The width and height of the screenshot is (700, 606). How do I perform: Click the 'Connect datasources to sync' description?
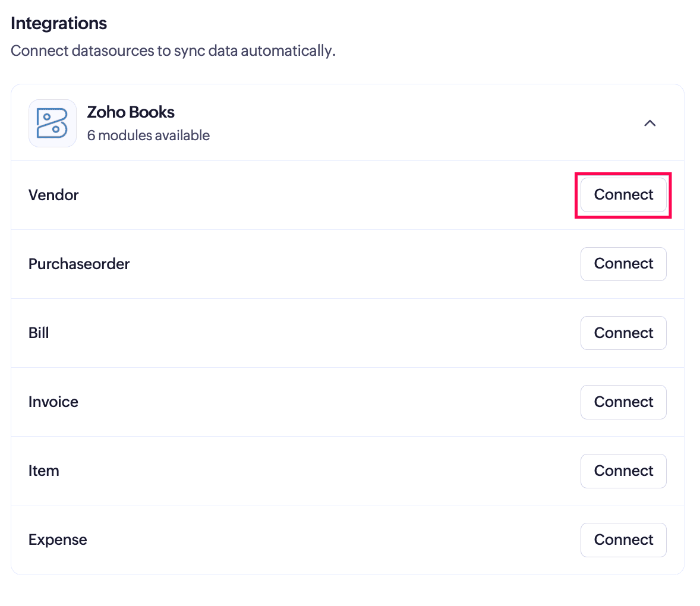click(173, 51)
